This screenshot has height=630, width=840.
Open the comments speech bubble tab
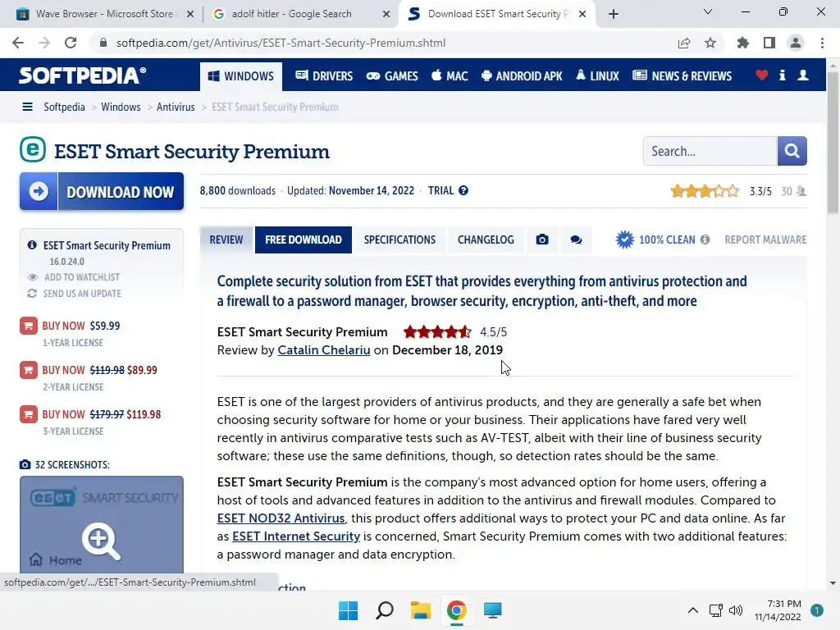coord(576,240)
